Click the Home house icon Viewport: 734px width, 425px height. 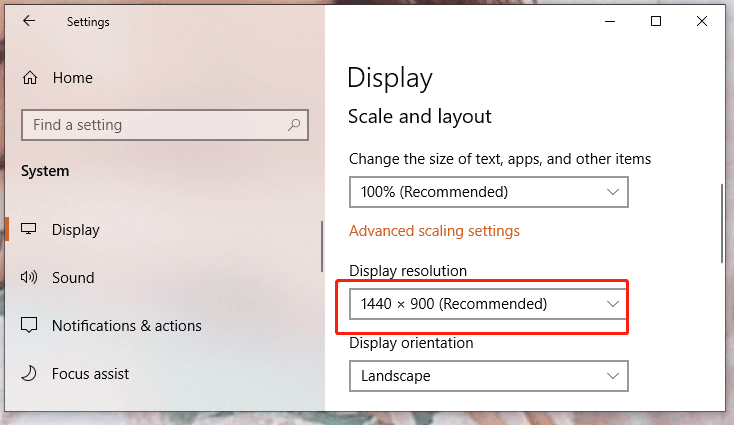click(30, 78)
